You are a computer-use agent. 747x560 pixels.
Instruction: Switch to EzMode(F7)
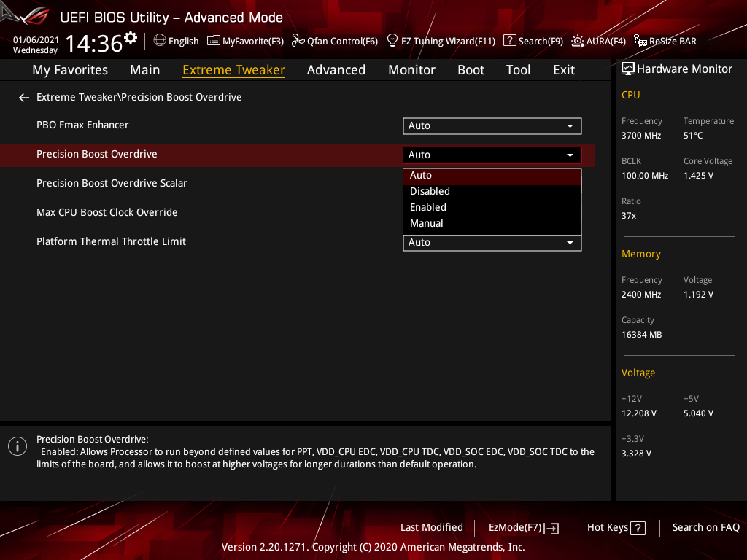pyautogui.click(x=524, y=528)
